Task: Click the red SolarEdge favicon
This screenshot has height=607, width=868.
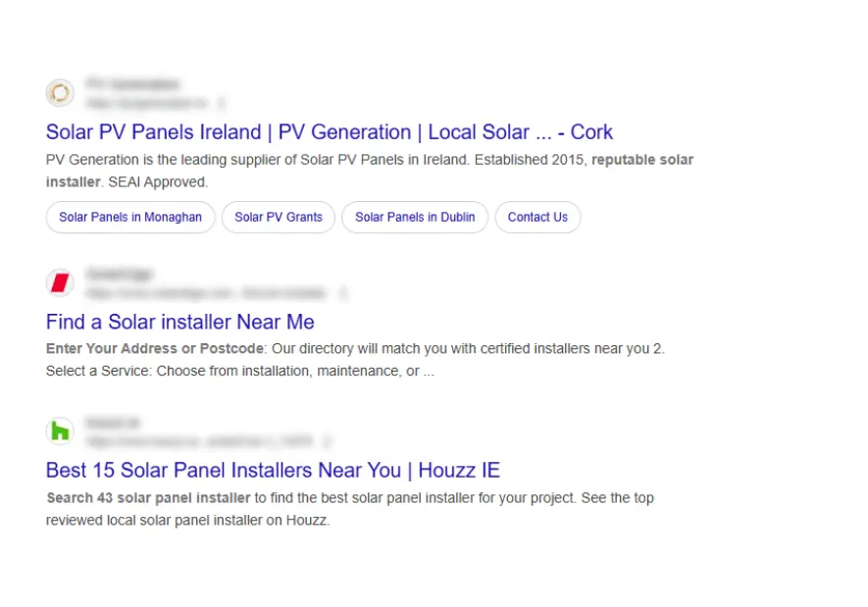Action: [60, 283]
